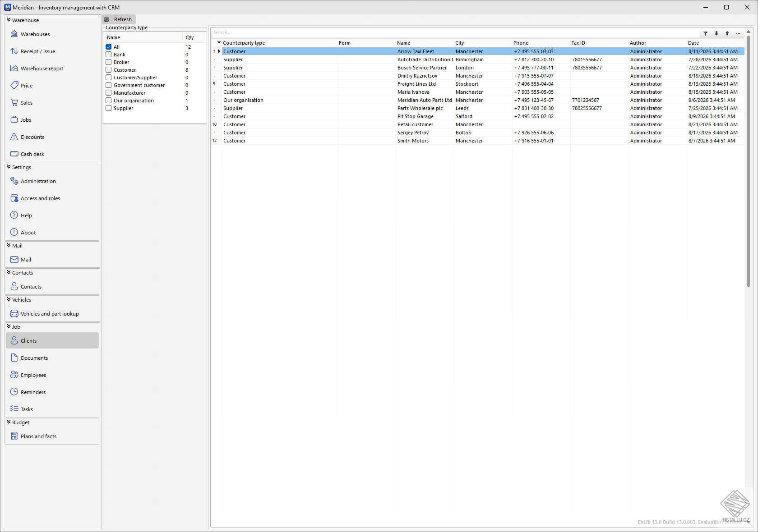Screen dimensions: 758x532
Task: Click the Search input field
Action: (455, 32)
